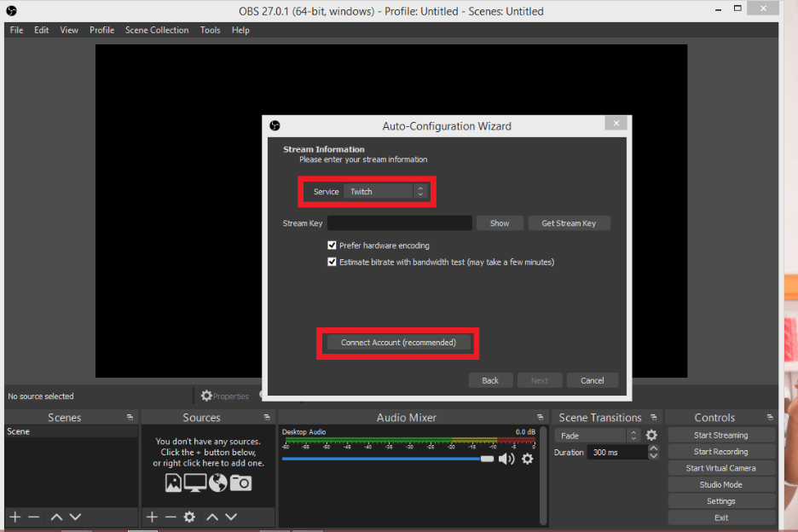The image size is (798, 532).
Task: Undock the Sources panel
Action: (267, 418)
